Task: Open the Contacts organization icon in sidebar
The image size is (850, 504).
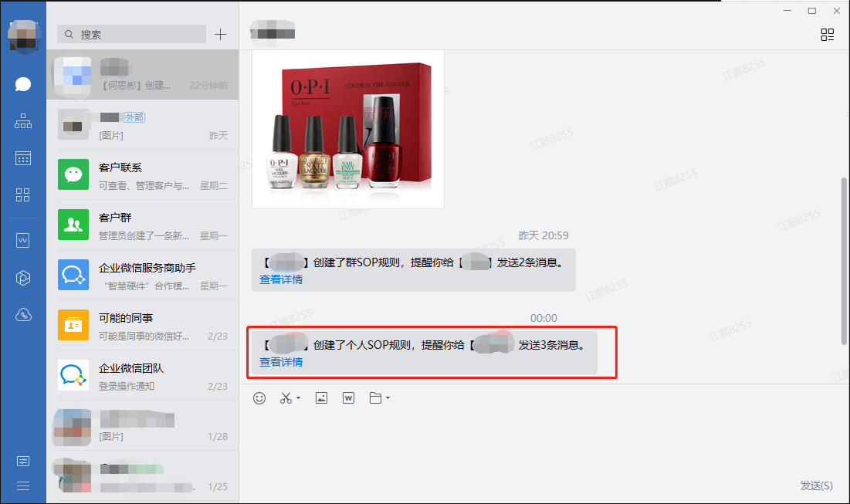Action: tap(22, 121)
